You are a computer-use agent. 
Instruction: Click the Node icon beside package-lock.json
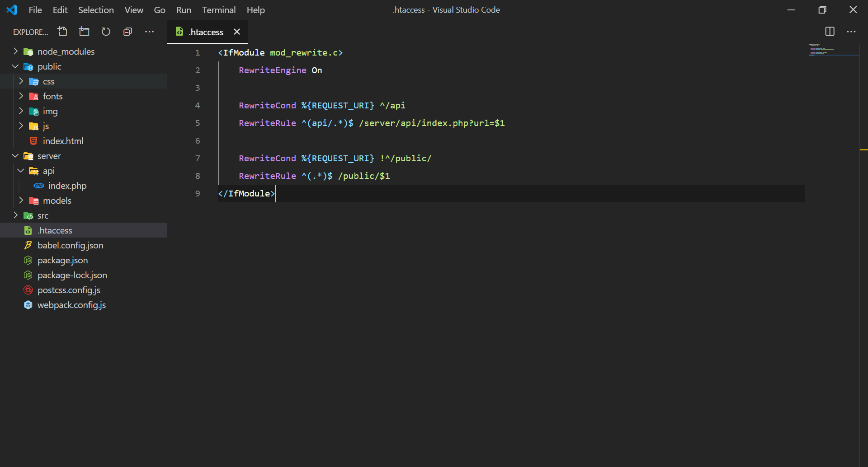click(x=28, y=275)
